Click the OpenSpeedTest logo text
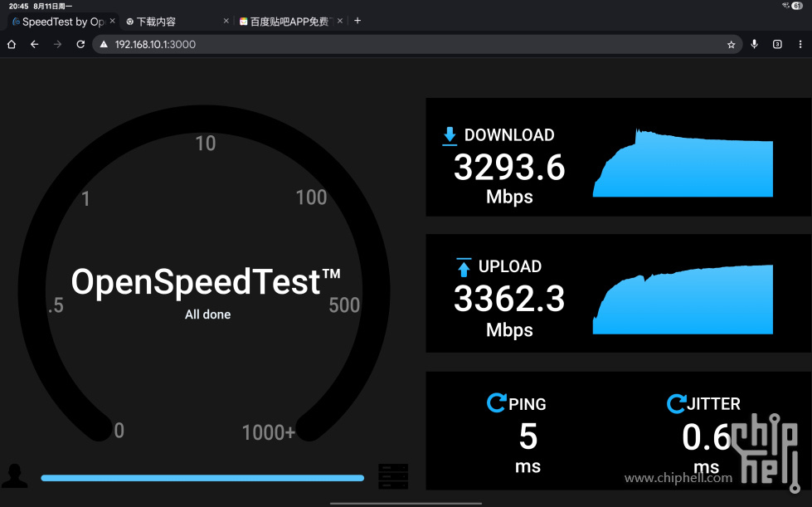 tap(206, 282)
